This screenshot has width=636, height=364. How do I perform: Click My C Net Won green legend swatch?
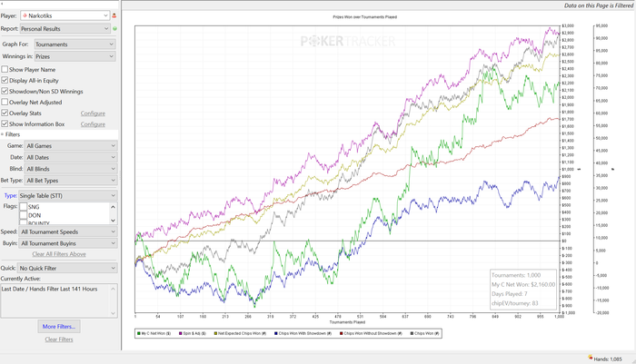pyautogui.click(x=139, y=333)
